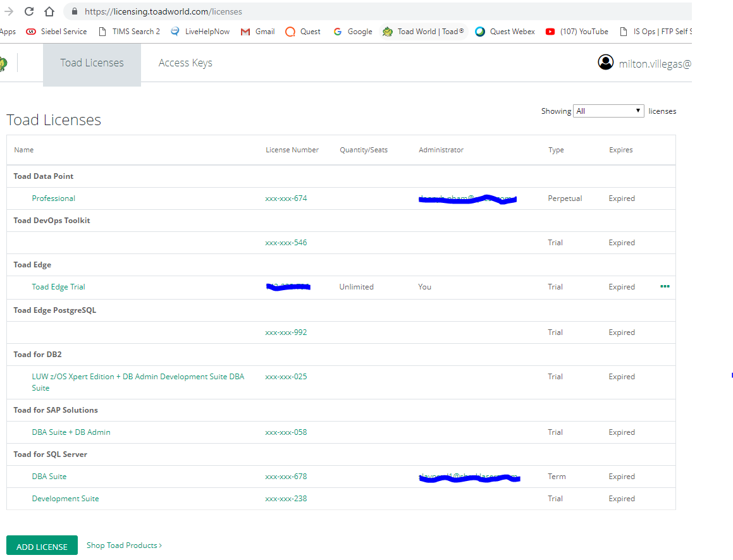The width and height of the screenshot is (733, 560).
Task: Open Google bookmark
Action: (x=353, y=32)
